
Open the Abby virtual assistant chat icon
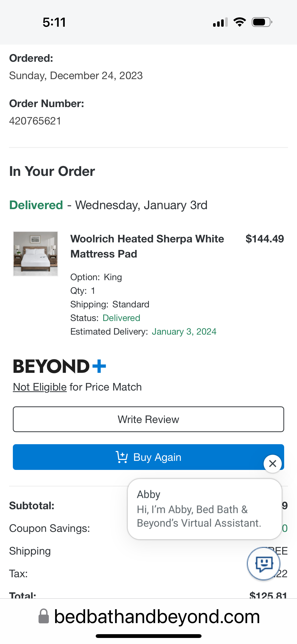pyautogui.click(x=263, y=563)
